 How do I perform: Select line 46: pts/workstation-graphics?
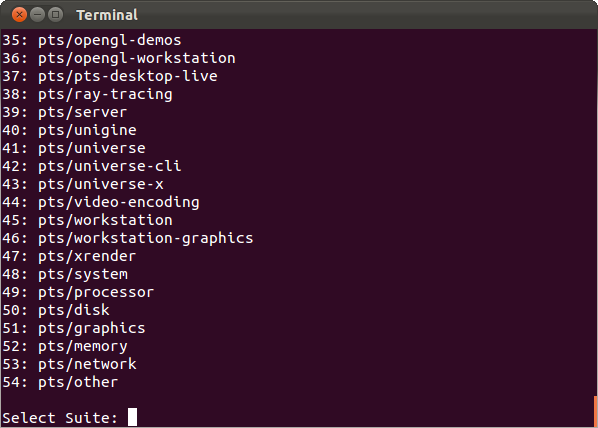click(128, 238)
